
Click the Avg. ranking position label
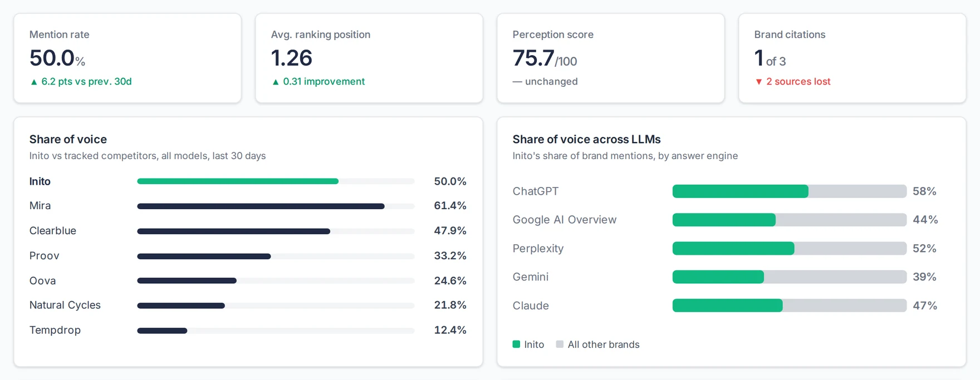coord(321,34)
